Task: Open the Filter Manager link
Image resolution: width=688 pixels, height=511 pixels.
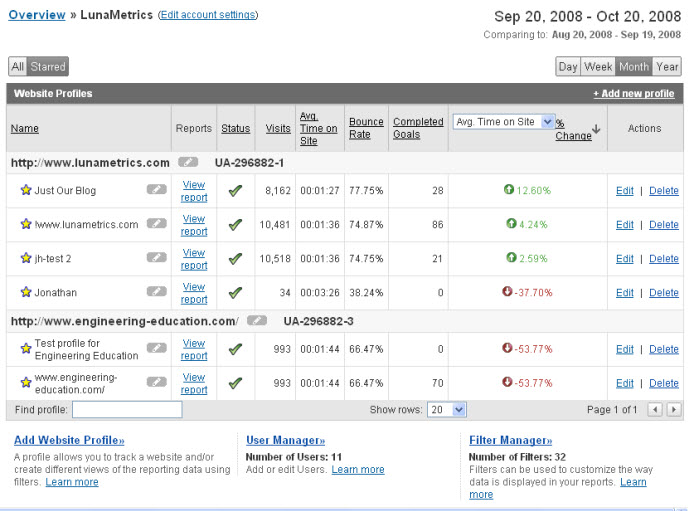Action: point(510,440)
